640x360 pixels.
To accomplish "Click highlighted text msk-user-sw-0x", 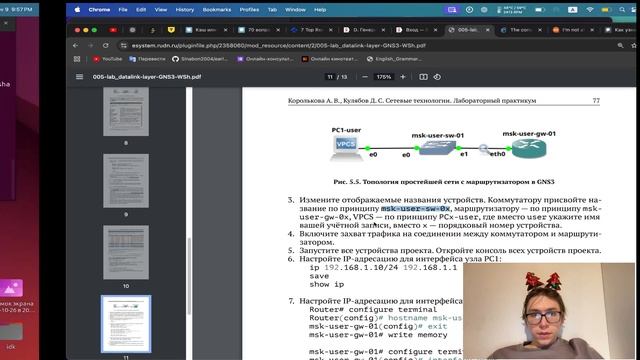I will coord(416,209).
